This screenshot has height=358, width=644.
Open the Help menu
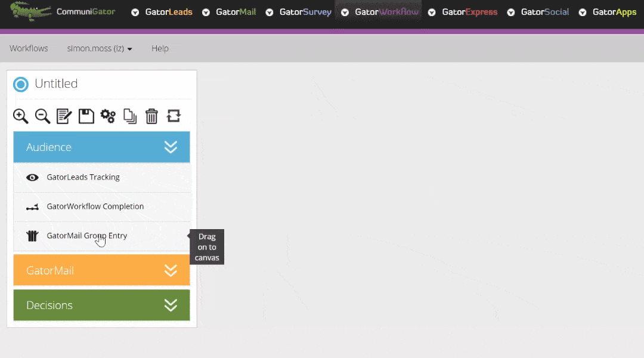click(x=160, y=48)
